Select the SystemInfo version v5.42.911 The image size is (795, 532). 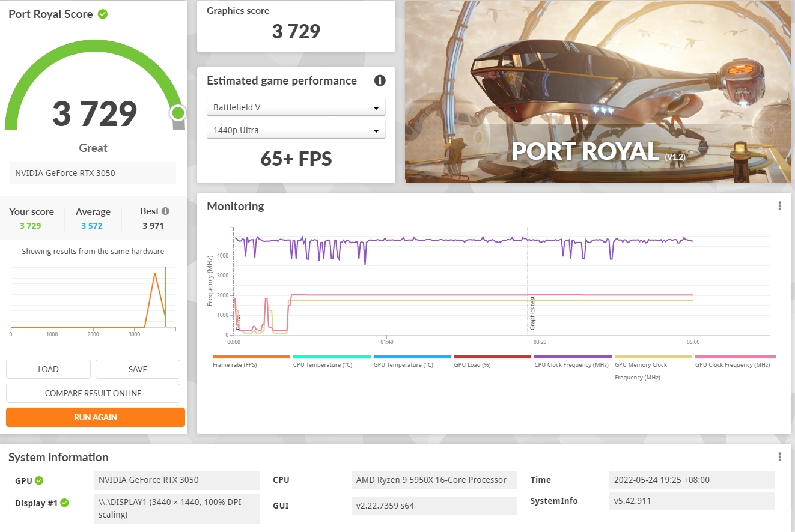(692, 501)
